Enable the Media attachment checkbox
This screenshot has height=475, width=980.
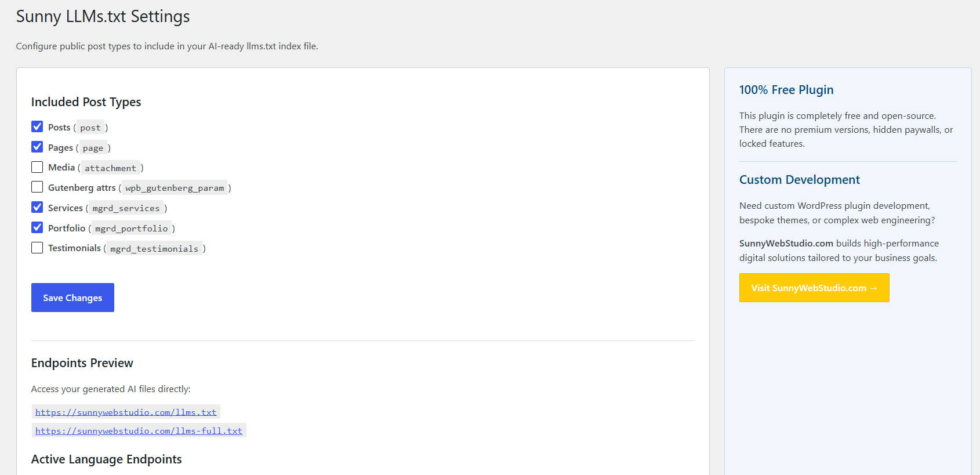(37, 167)
